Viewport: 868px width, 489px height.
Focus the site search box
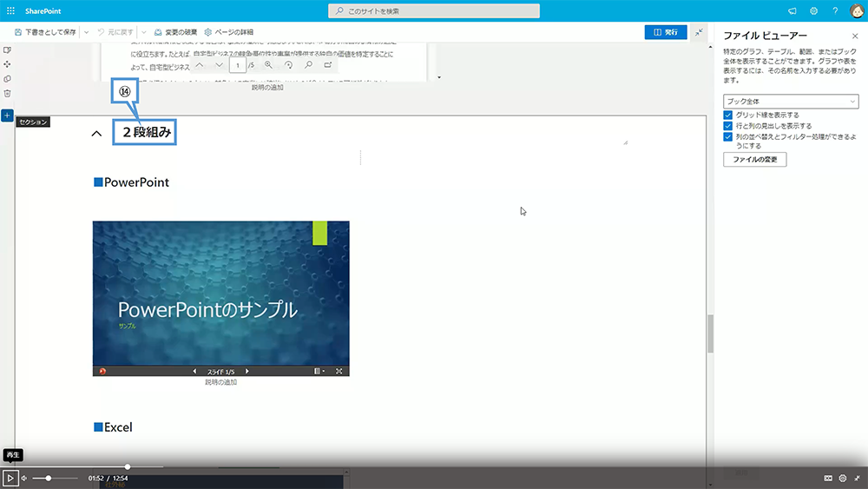(x=433, y=11)
